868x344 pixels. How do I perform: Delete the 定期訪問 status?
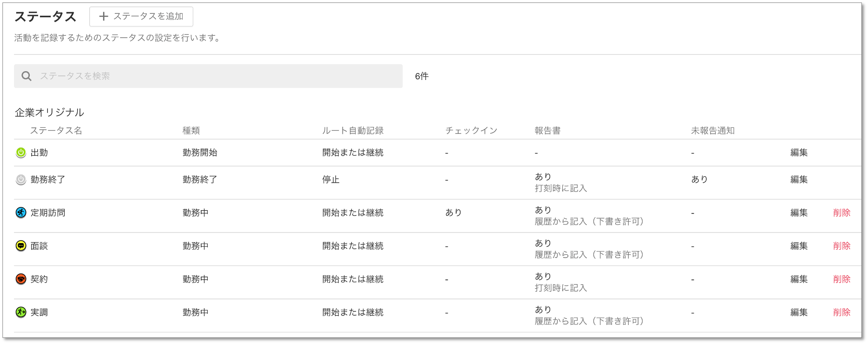click(842, 213)
